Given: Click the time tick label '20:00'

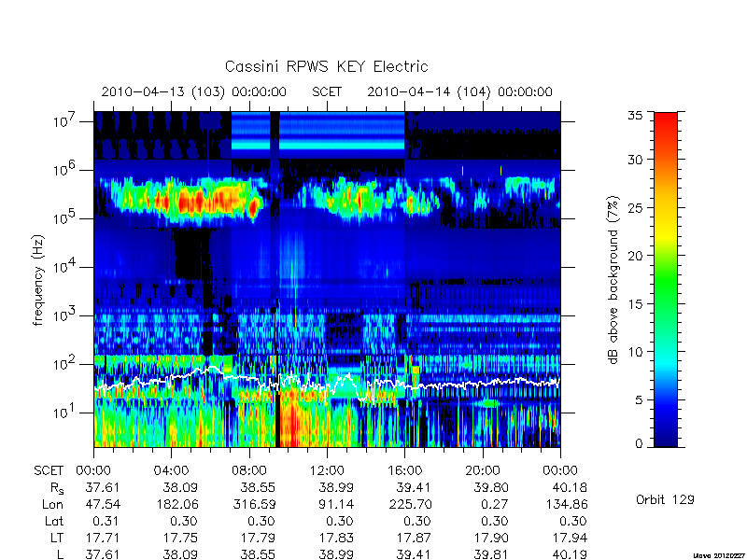Looking at the screenshot, I should pyautogui.click(x=483, y=470).
